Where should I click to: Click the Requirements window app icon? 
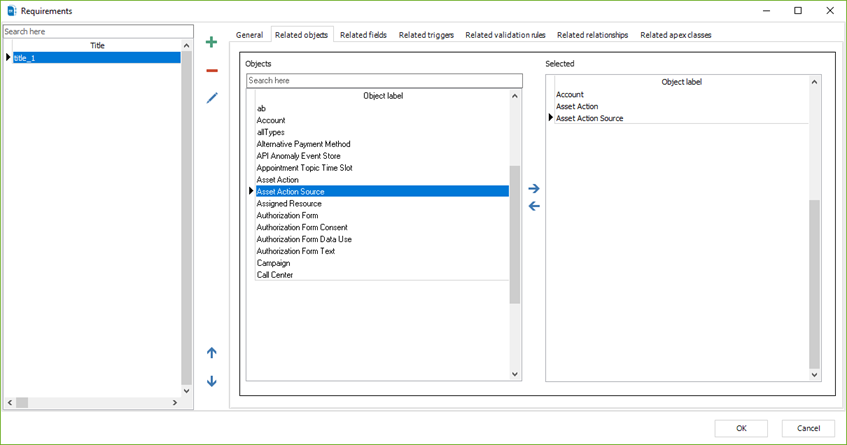[12, 10]
